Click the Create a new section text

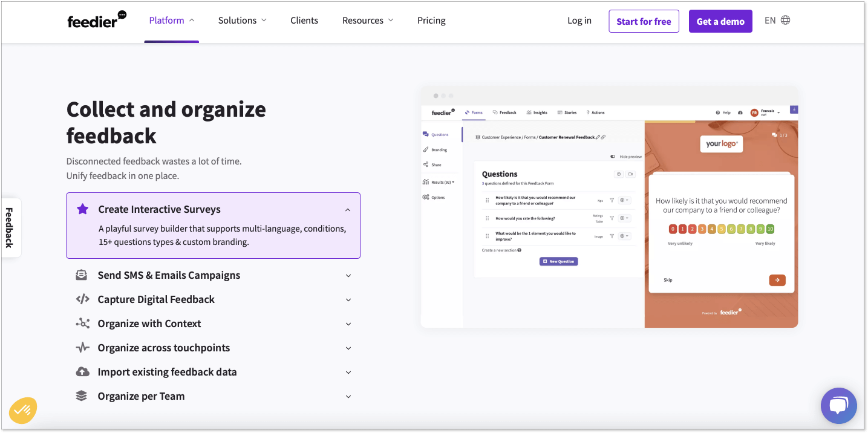click(499, 250)
